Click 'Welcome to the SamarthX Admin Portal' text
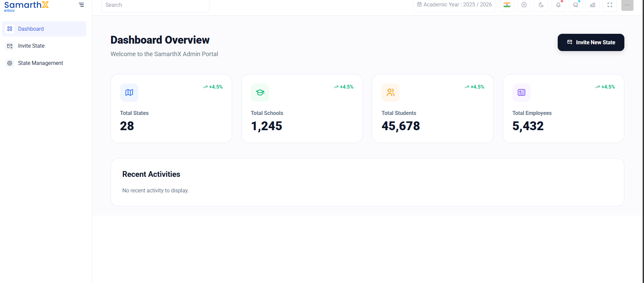This screenshot has width=644, height=283. point(164,54)
